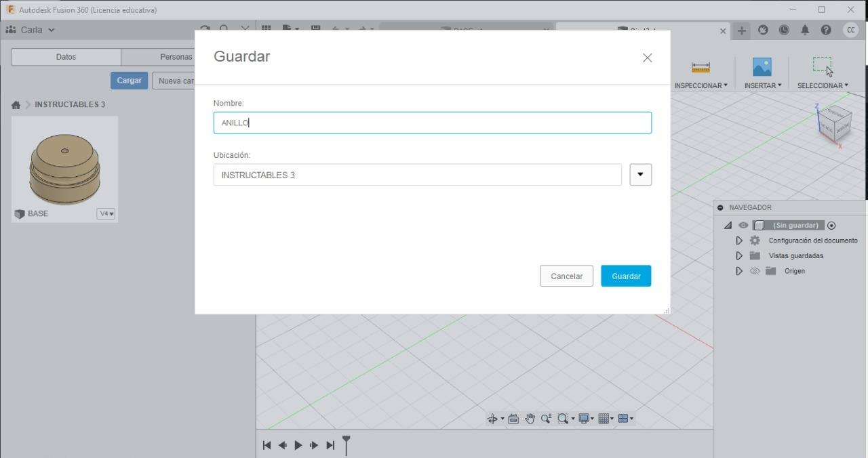Click the Seleccionar dashed rectangle icon
The width and height of the screenshot is (868, 458).
tap(822, 65)
